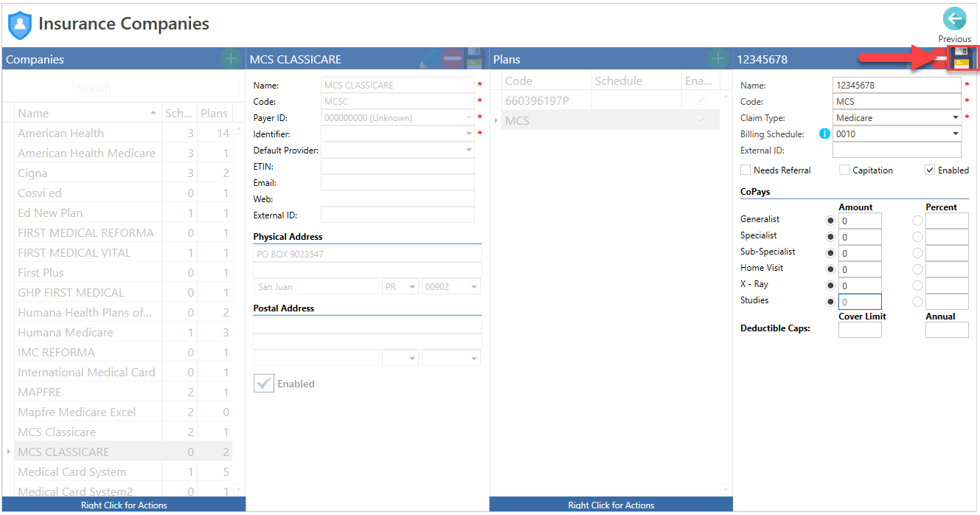Select the Sub-Specialist Amount radio button
Image resolution: width=980 pixels, height=515 pixels.
831,253
